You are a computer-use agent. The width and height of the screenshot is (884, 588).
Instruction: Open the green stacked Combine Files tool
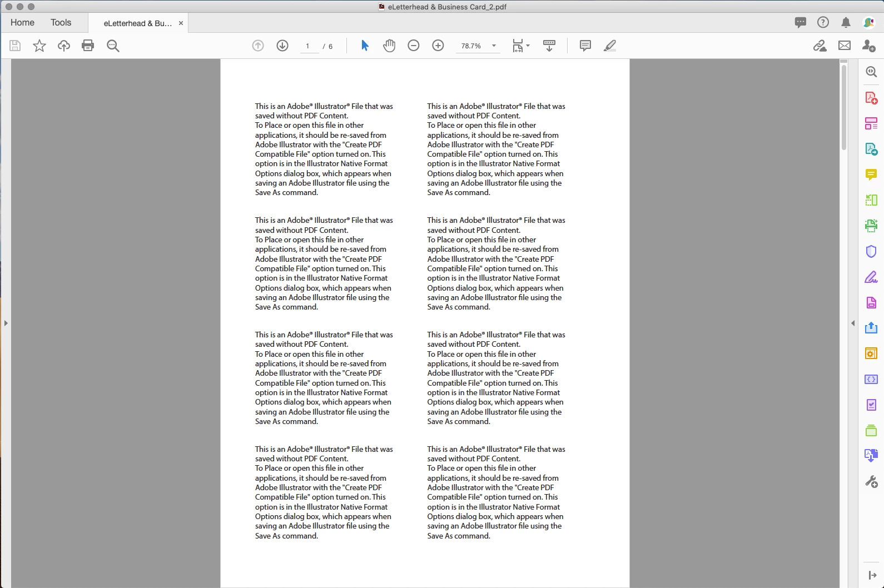coord(871,430)
